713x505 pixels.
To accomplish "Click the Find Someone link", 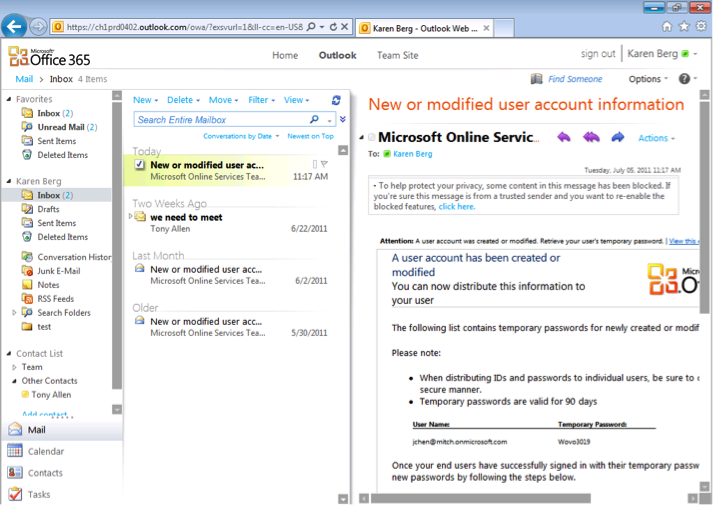I will tap(575, 79).
